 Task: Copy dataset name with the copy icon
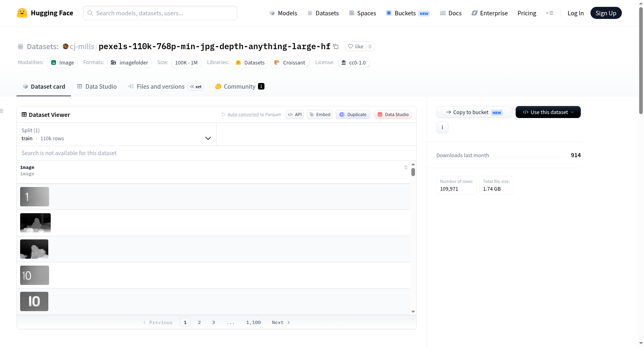(336, 46)
